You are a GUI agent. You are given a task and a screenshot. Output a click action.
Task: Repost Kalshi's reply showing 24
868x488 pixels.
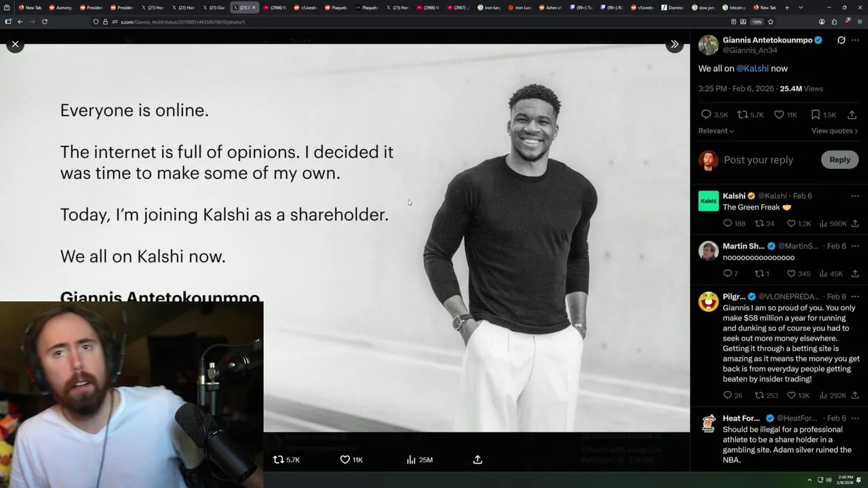click(764, 224)
